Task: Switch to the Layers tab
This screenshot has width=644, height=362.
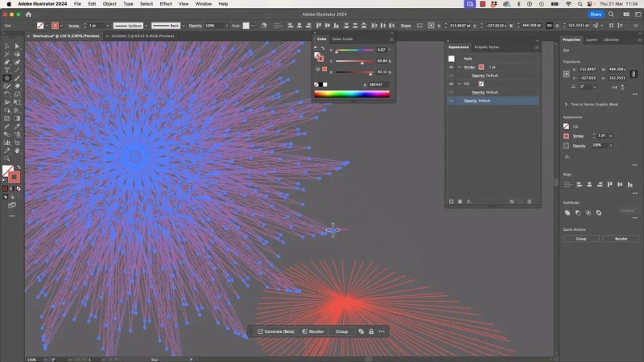Action: coord(592,39)
